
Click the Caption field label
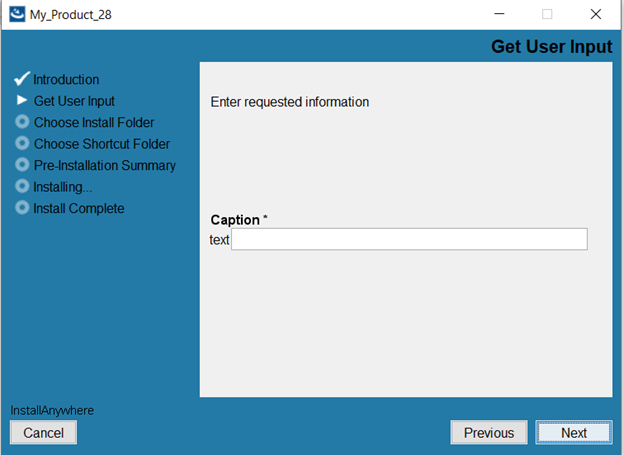[x=236, y=220]
